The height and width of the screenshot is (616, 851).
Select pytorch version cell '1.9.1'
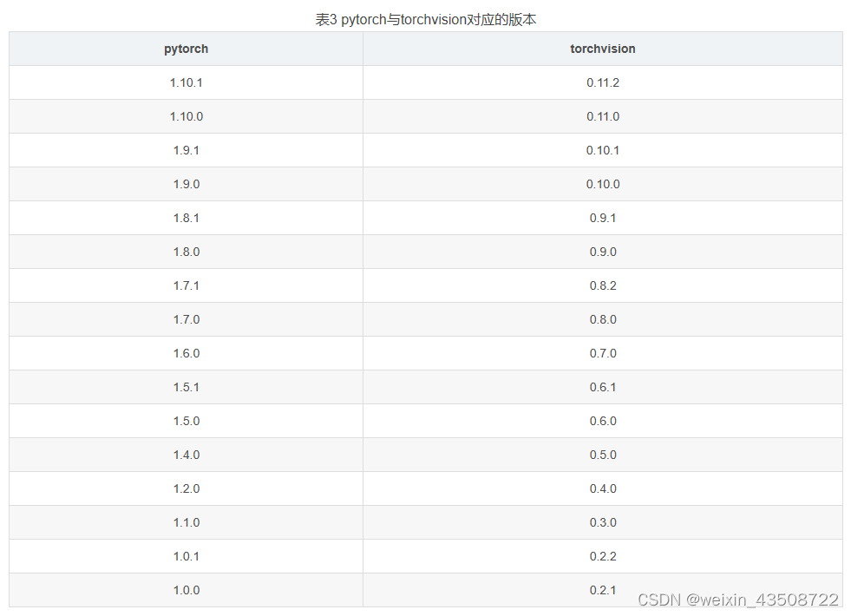[x=187, y=150]
